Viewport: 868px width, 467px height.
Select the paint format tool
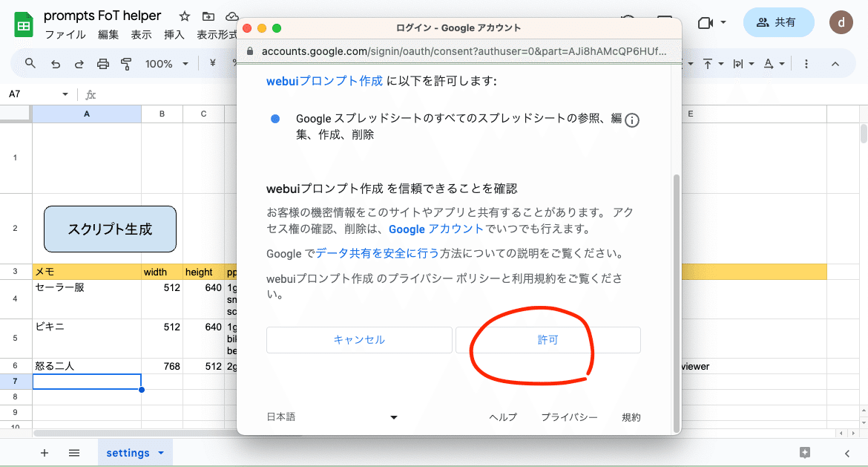point(127,63)
